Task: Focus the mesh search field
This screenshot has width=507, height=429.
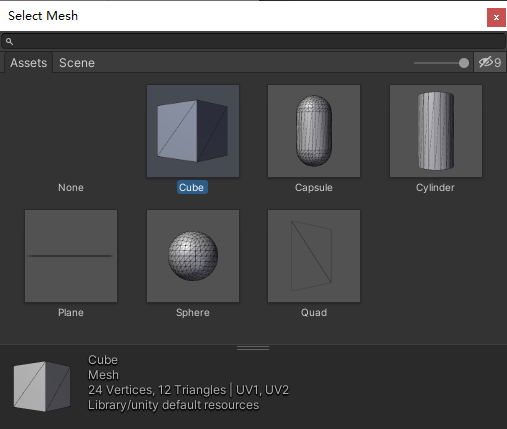Action: click(253, 41)
